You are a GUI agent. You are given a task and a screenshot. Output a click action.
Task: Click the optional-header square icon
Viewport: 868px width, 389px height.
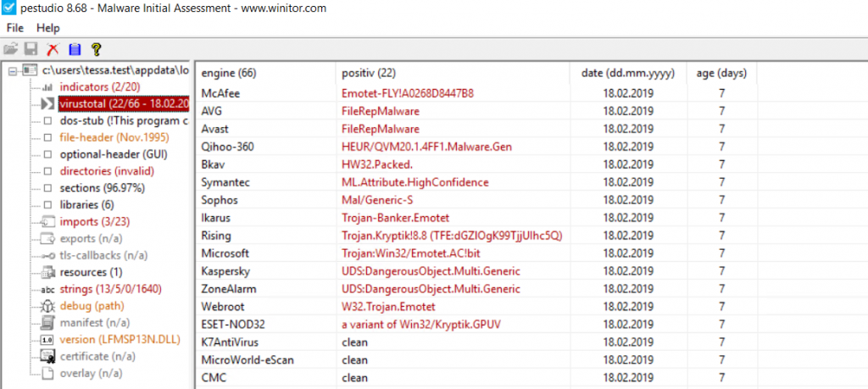47,154
